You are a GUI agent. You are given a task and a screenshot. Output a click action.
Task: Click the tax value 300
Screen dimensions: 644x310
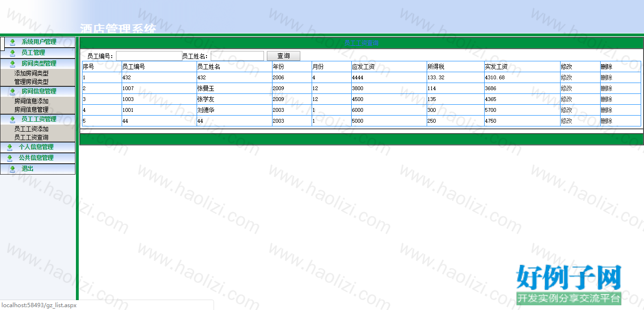[x=432, y=110]
